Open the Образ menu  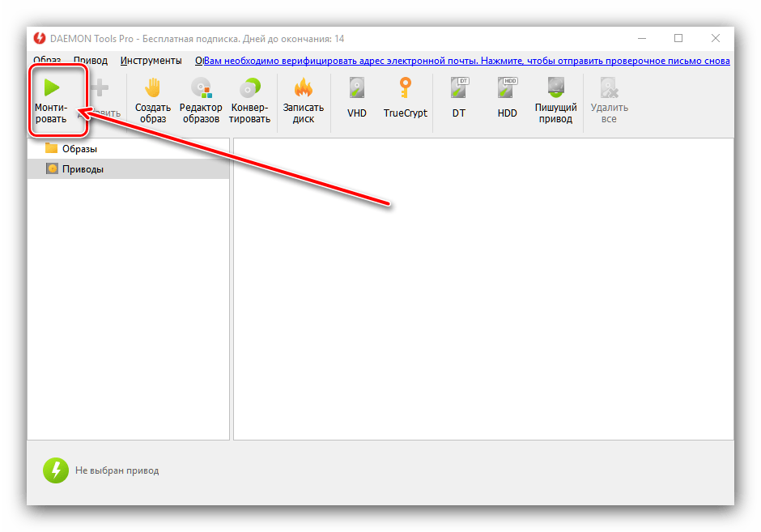(47, 61)
